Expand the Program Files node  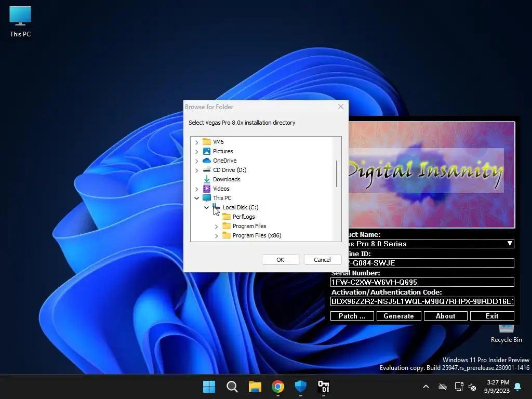217,227
